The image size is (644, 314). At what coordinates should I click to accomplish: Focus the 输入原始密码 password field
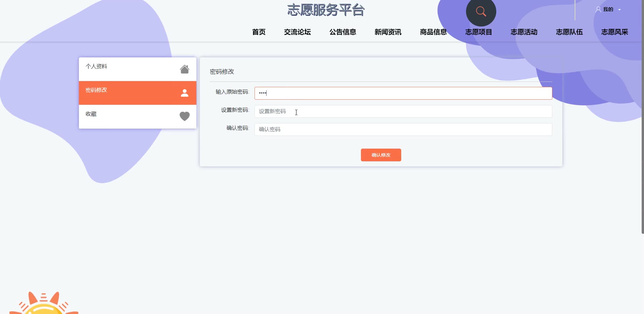[403, 93]
